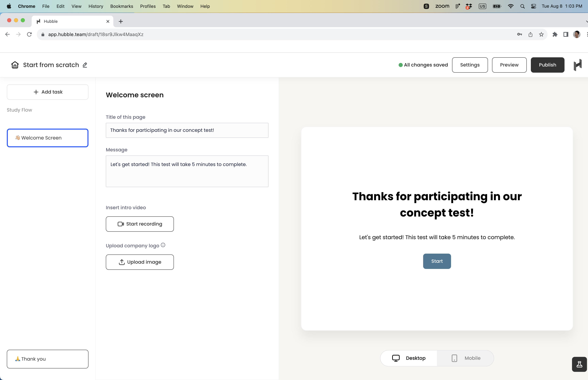The width and height of the screenshot is (588, 380).
Task: Click the home icon beside study title
Action: (x=15, y=65)
